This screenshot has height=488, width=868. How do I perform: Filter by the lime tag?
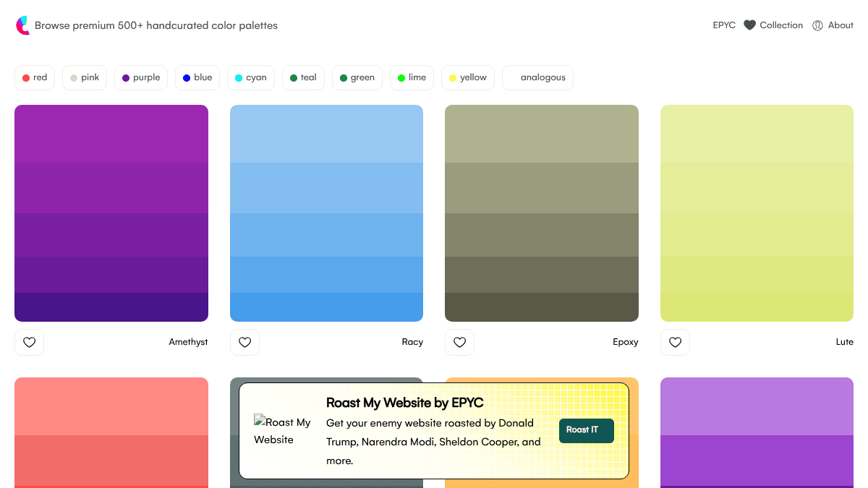coord(412,77)
